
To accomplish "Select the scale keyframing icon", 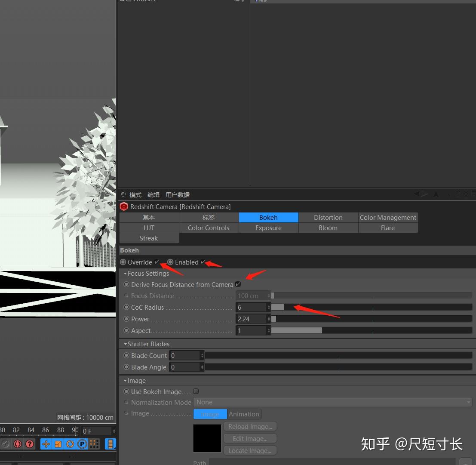I will tap(58, 444).
